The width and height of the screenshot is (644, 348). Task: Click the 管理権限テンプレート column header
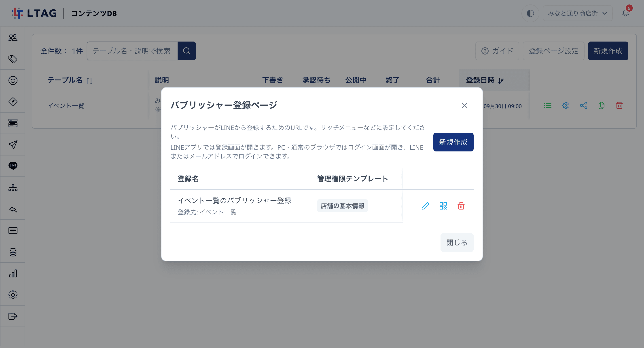352,179
